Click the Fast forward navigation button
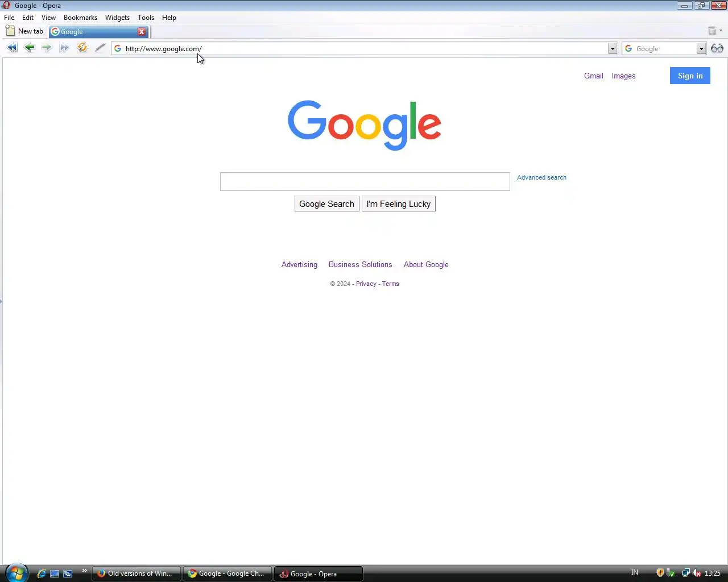Screen dimensions: 728x582 tap(64, 48)
